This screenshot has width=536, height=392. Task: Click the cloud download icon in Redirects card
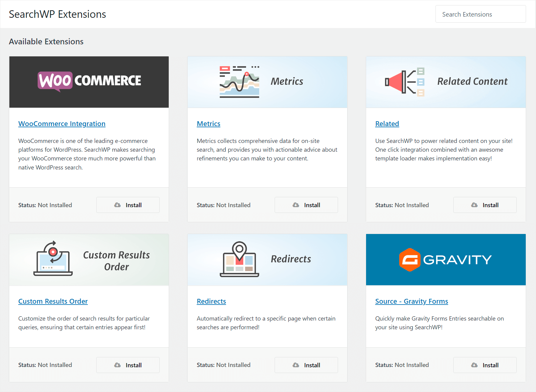point(296,365)
